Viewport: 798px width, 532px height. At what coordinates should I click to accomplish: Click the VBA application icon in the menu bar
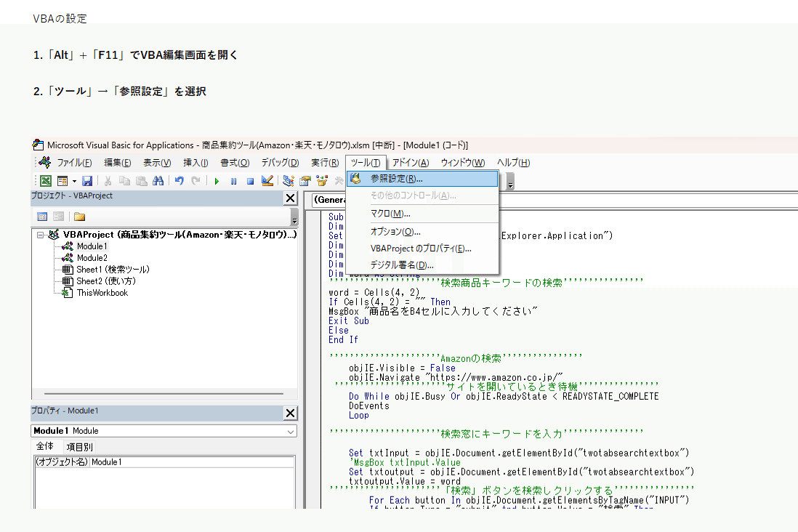45,162
